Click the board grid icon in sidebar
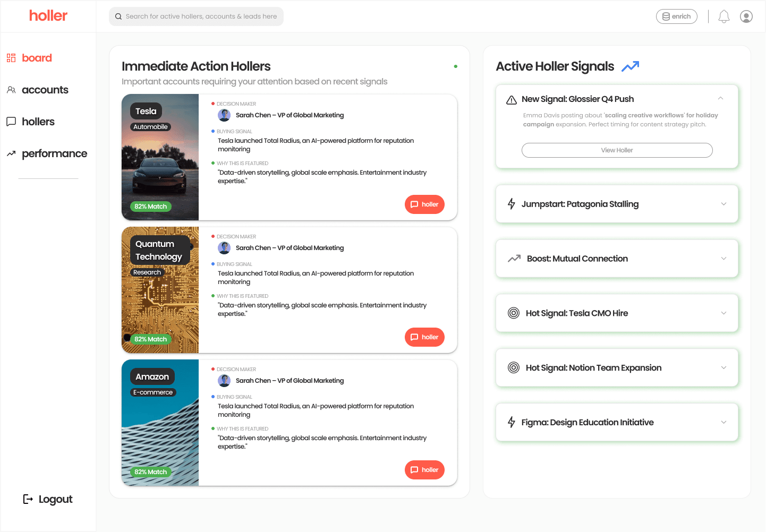The image size is (766, 532). coord(11,58)
